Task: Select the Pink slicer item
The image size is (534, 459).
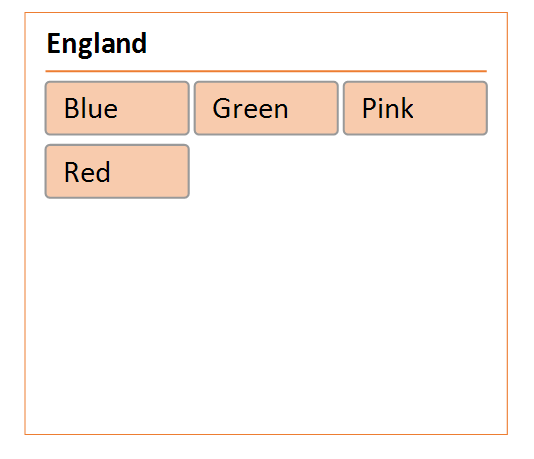Action: pyautogui.click(x=415, y=108)
